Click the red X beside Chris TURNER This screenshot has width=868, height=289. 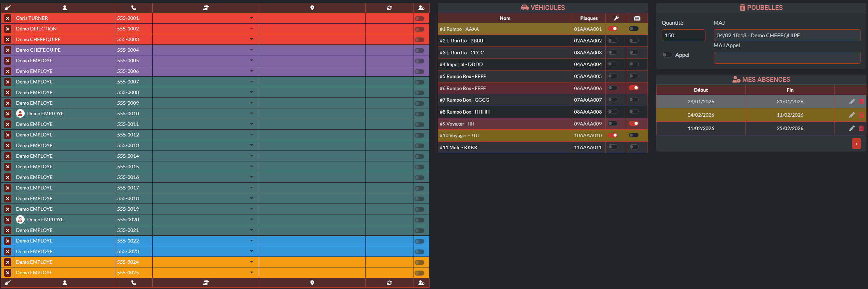coord(8,18)
